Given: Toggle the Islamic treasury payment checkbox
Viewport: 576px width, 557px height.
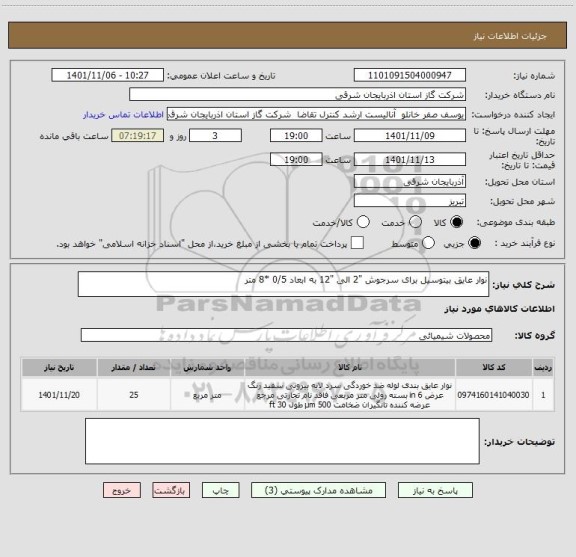Looking at the screenshot, I should click(x=357, y=243).
